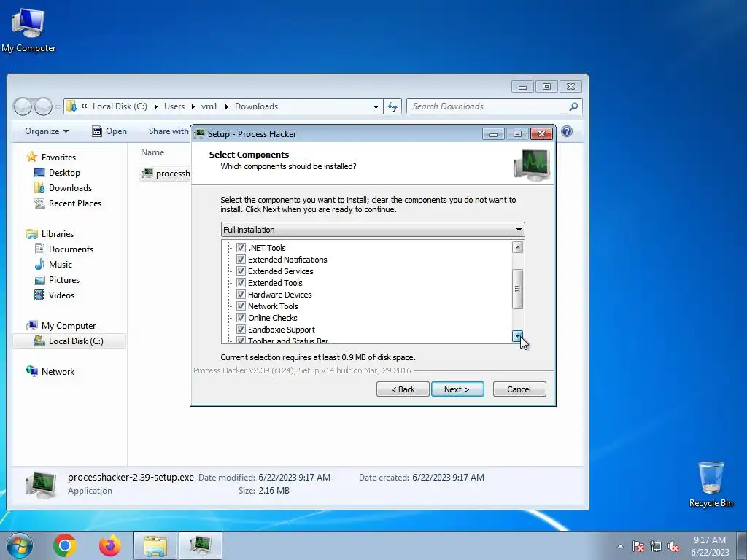Go forward in Explorer navigation

click(x=43, y=106)
